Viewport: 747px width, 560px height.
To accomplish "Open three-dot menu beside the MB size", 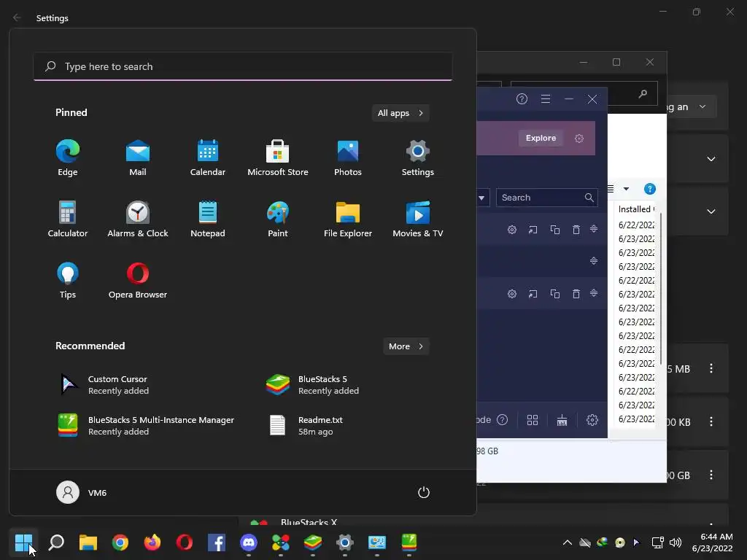I will pyautogui.click(x=711, y=368).
